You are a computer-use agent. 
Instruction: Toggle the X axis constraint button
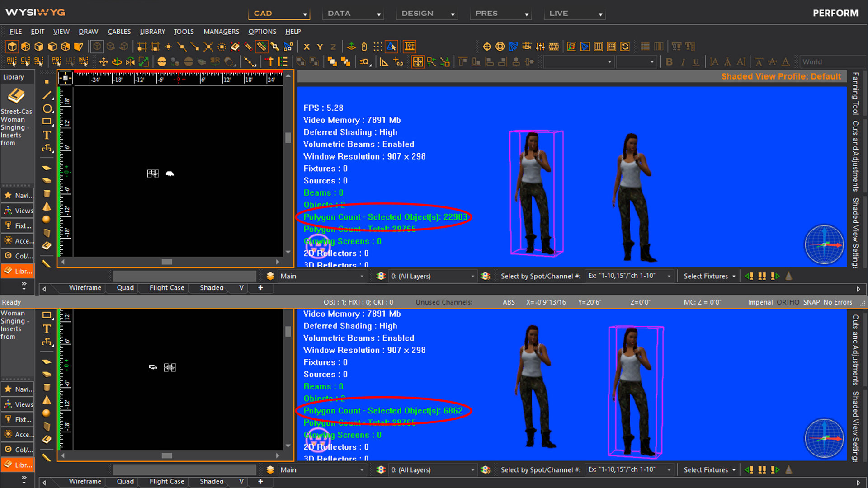(307, 47)
